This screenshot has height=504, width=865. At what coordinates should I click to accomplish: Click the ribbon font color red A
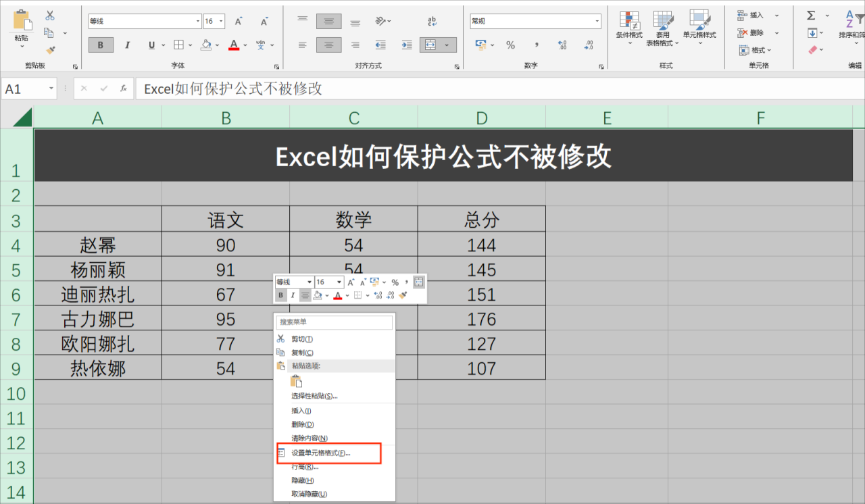click(234, 45)
